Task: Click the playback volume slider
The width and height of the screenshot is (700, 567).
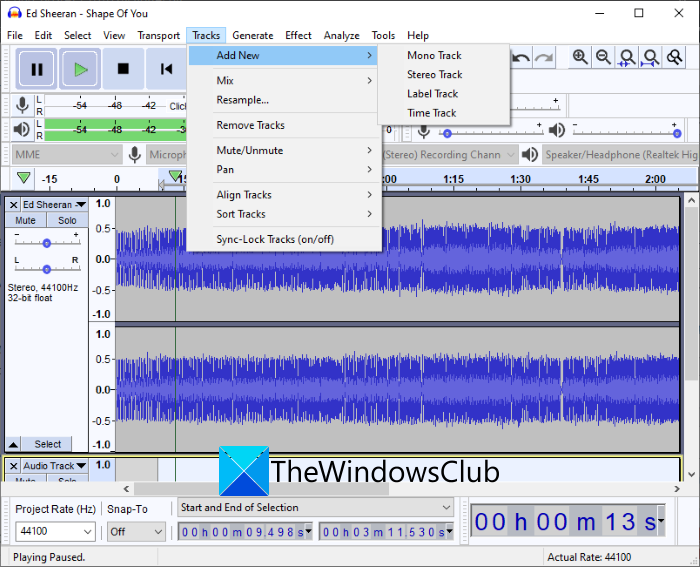Action: click(x=626, y=133)
